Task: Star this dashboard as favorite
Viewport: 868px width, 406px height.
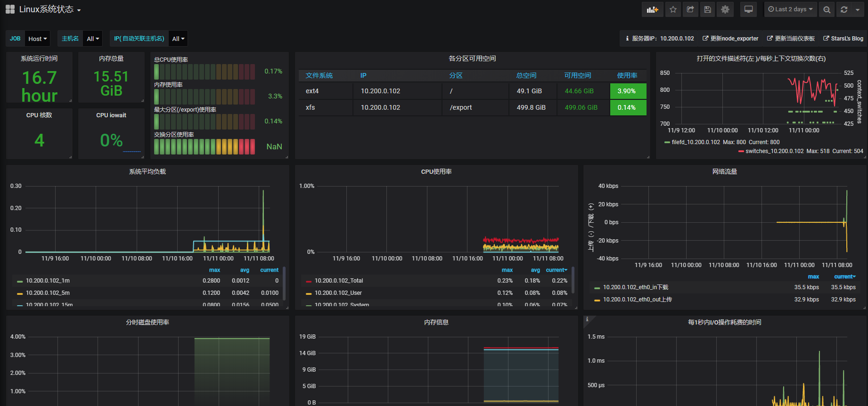Action: (673, 9)
